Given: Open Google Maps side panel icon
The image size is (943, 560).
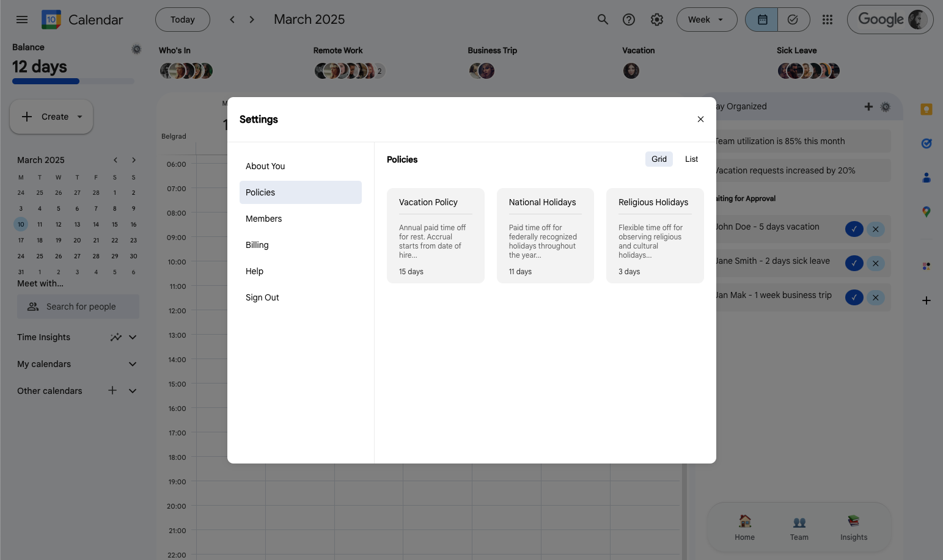Looking at the screenshot, I should pyautogui.click(x=926, y=212).
